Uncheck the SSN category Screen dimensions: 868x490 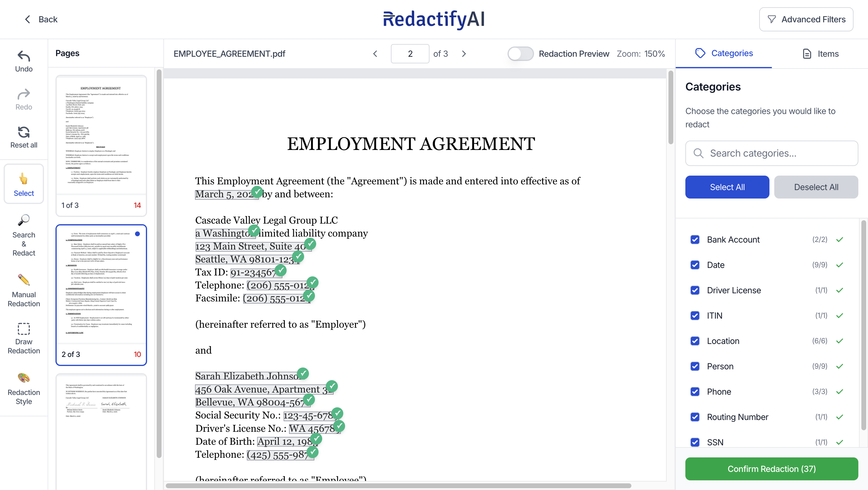(x=695, y=442)
